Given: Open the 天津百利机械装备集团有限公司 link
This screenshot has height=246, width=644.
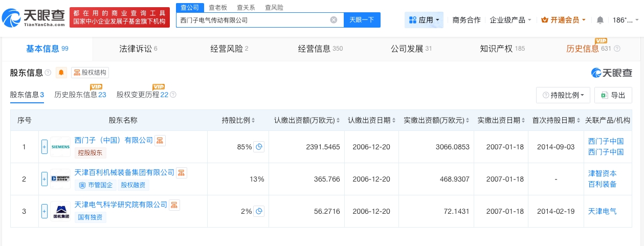Looking at the screenshot, I should pyautogui.click(x=124, y=172).
